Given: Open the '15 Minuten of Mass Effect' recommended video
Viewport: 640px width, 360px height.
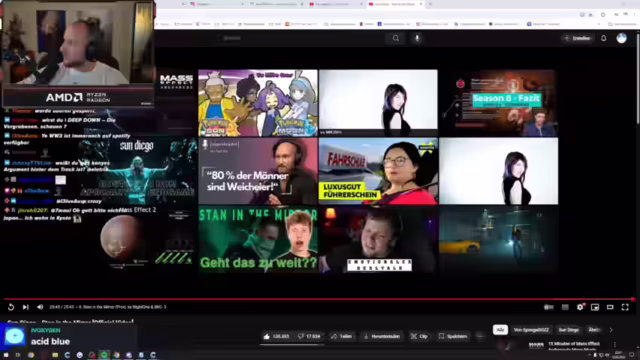Looking at the screenshot, I should tap(574, 346).
